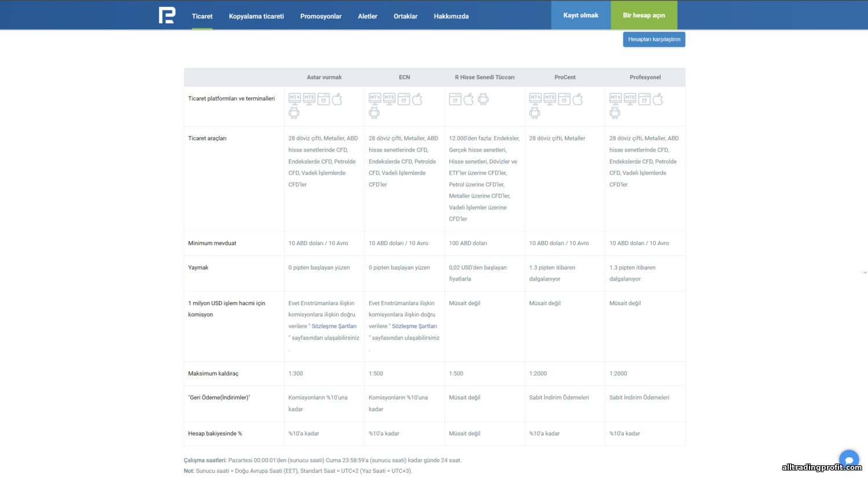Click the Astar vurmak column header
868x478 pixels.
pos(324,77)
